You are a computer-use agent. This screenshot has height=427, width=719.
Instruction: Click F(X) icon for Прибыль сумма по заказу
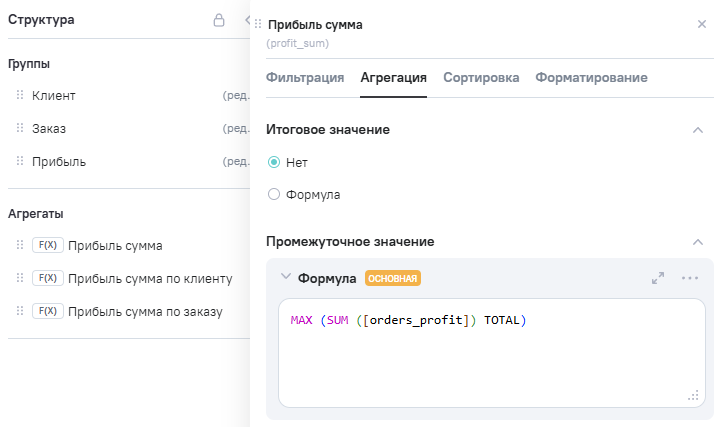click(x=47, y=311)
